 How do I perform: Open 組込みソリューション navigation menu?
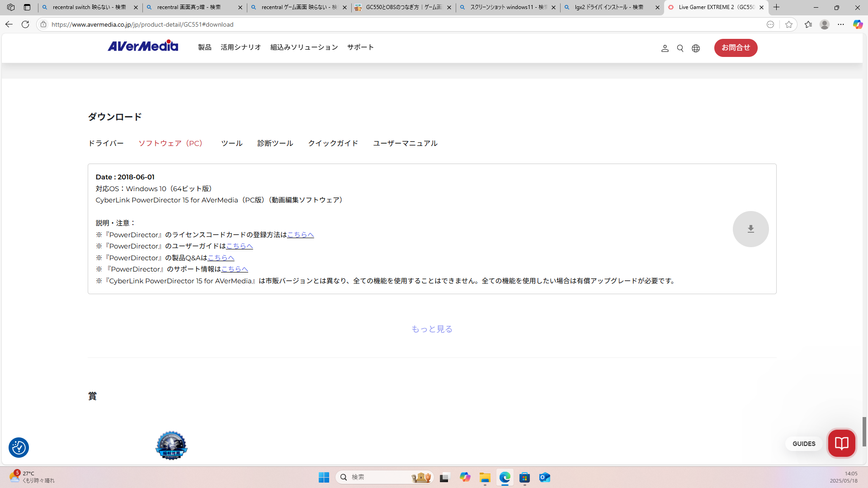click(x=304, y=47)
